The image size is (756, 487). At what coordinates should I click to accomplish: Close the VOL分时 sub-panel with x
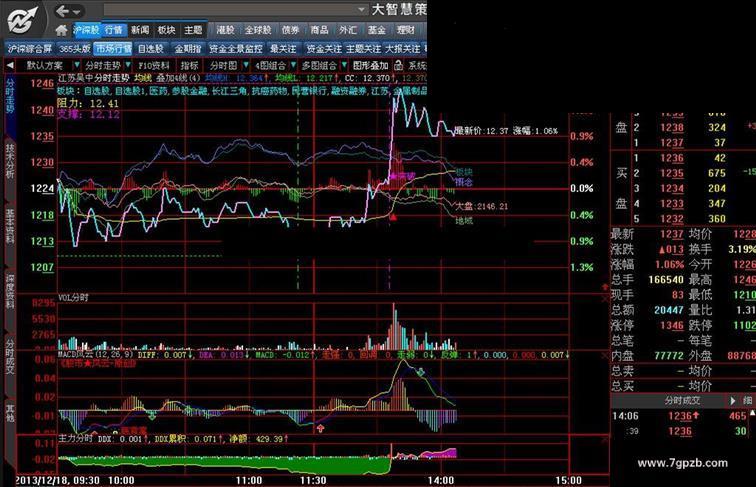(x=605, y=299)
